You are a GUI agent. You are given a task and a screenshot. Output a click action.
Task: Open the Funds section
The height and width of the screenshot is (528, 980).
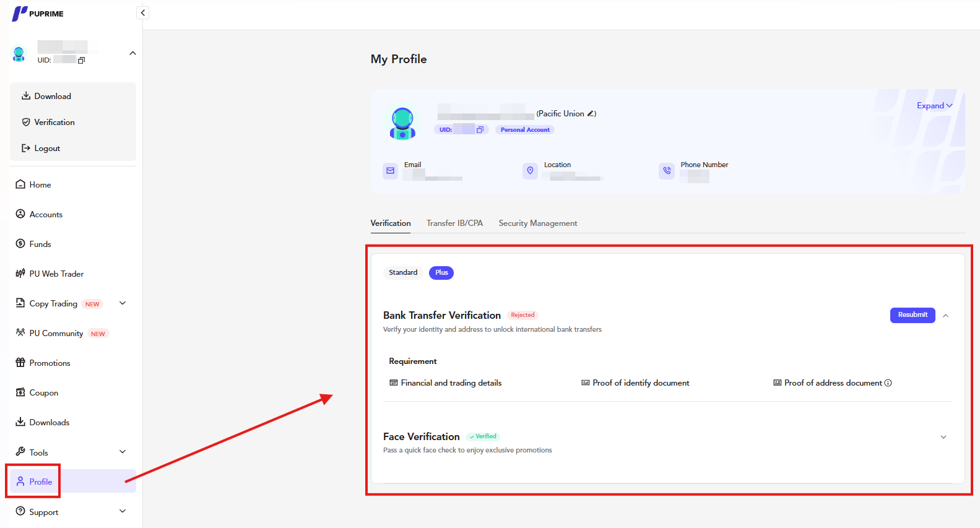click(x=40, y=244)
